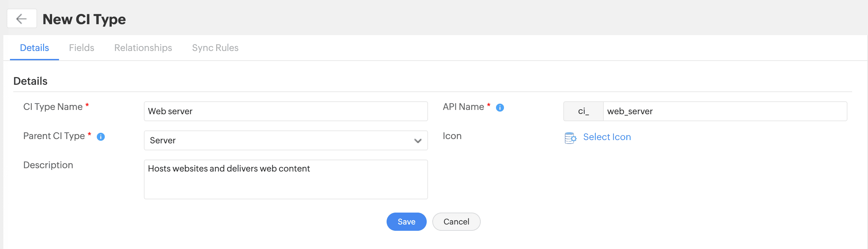Click inside the Description text area
The width and height of the screenshot is (868, 249).
pos(285,179)
